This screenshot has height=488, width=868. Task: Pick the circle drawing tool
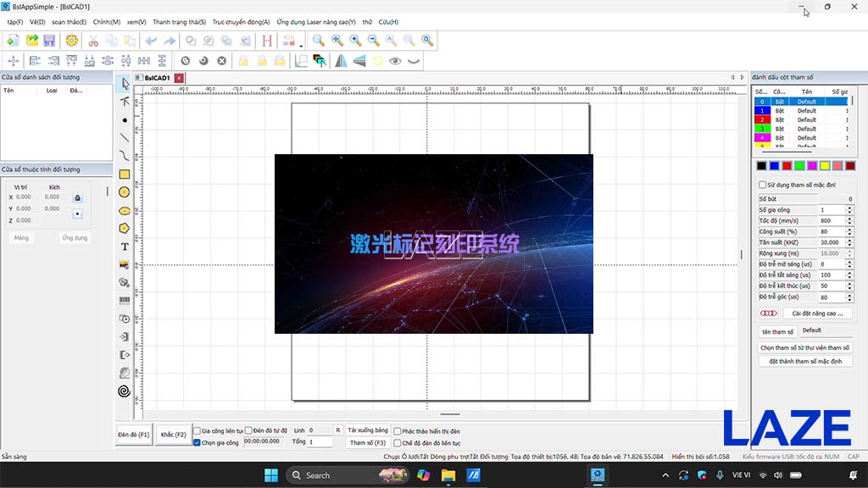(125, 192)
